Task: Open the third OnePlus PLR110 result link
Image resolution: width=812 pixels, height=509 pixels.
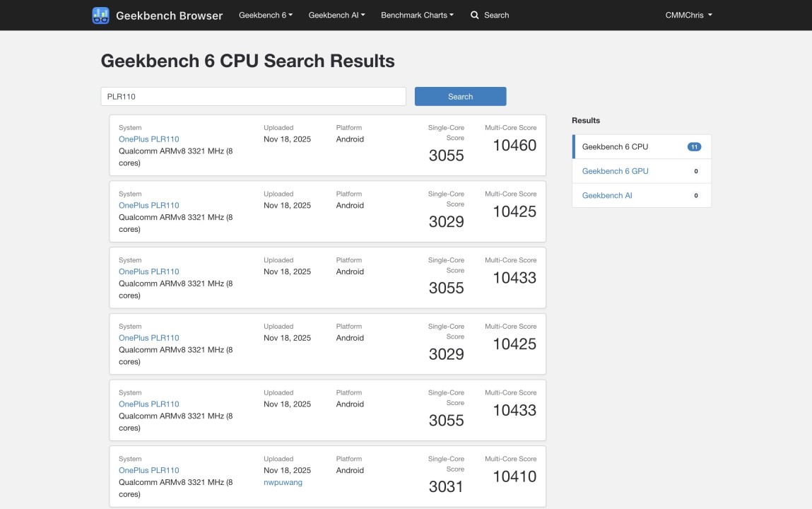Action: [148, 271]
